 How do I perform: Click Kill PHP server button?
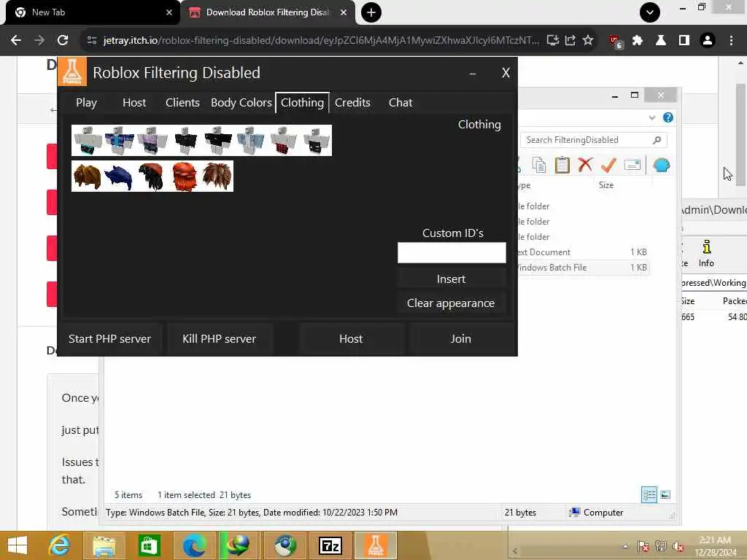pos(219,338)
